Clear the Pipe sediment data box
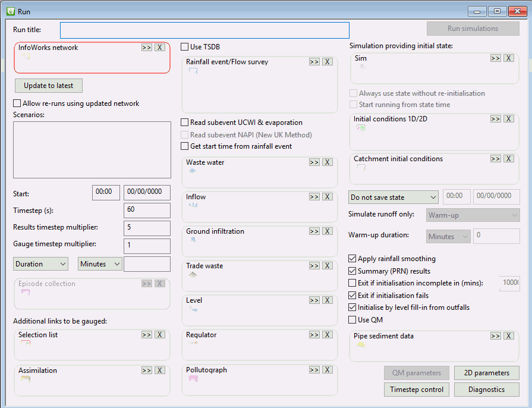The image size is (532, 408). [x=509, y=336]
